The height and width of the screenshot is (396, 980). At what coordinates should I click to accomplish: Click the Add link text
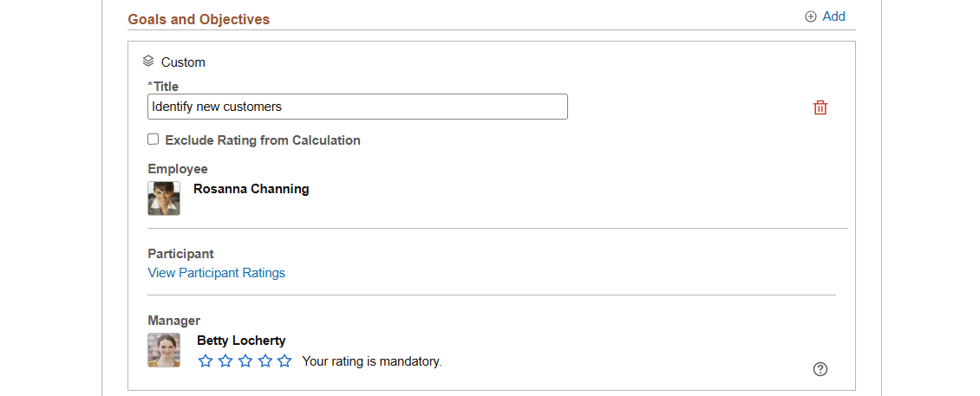click(x=833, y=16)
